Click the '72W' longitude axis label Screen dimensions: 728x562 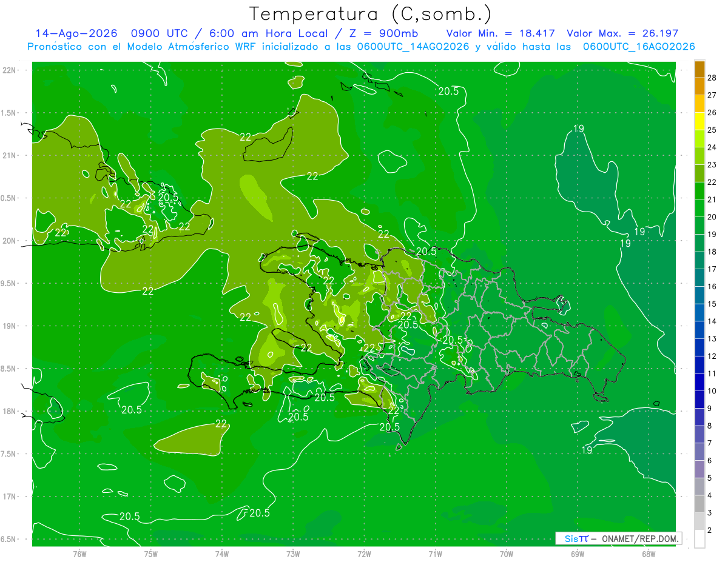(364, 554)
